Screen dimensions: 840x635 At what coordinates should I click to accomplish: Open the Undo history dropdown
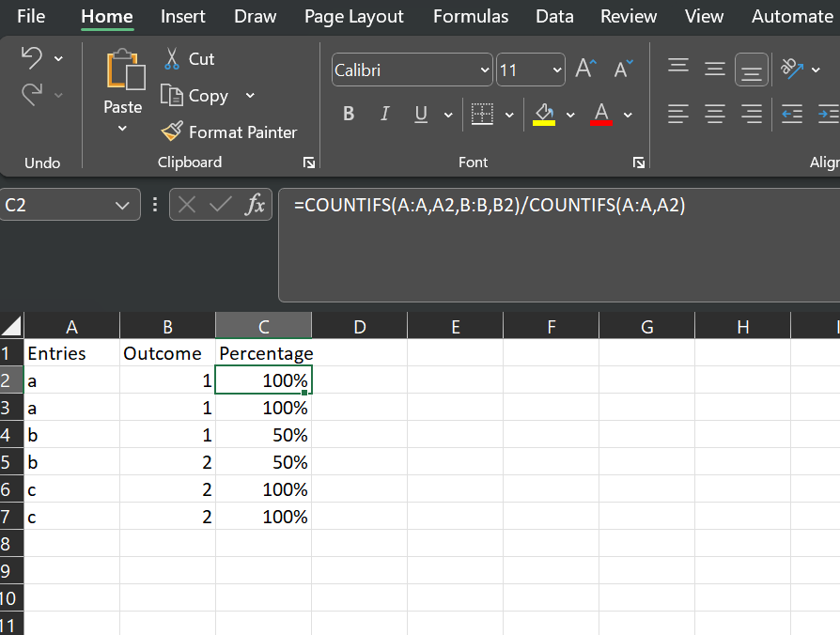pos(58,58)
